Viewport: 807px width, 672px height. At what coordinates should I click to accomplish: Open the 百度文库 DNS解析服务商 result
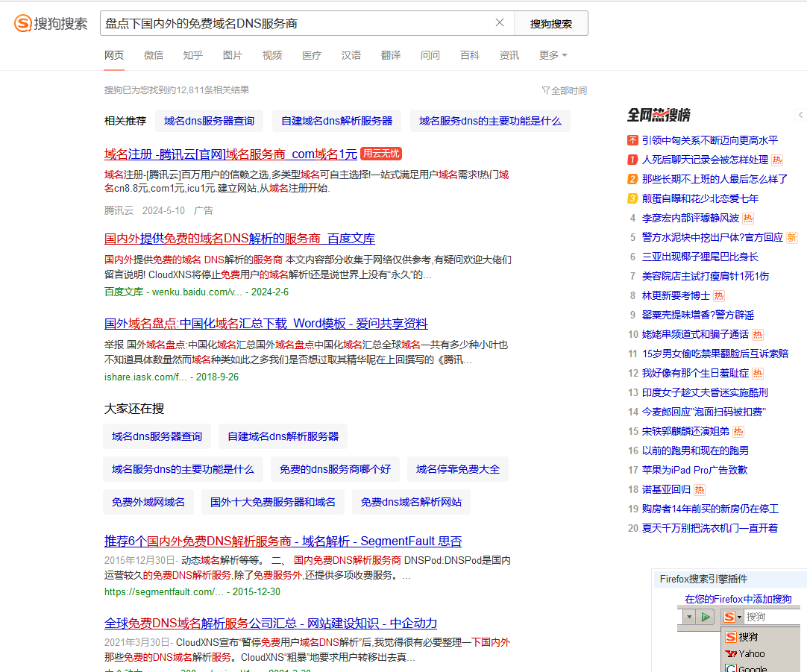click(239, 239)
